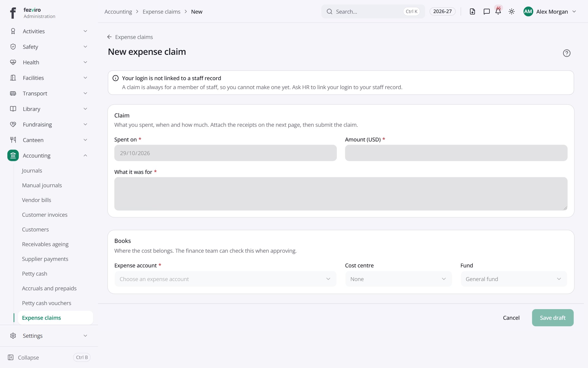Image resolution: width=588 pixels, height=368 pixels.
Task: Click the search magnifier icon
Action: 329,11
